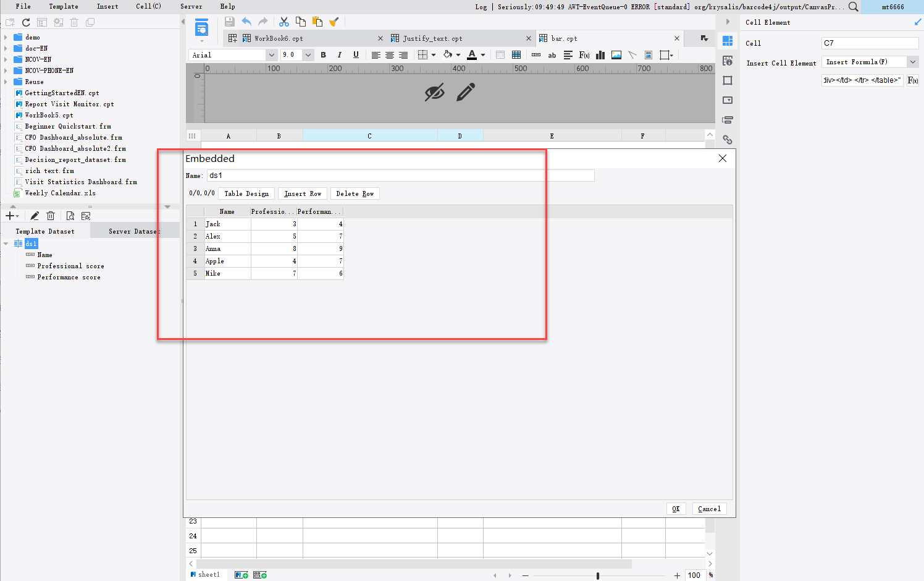The image size is (924, 581).
Task: Select the Bold formatting icon
Action: 323,55
